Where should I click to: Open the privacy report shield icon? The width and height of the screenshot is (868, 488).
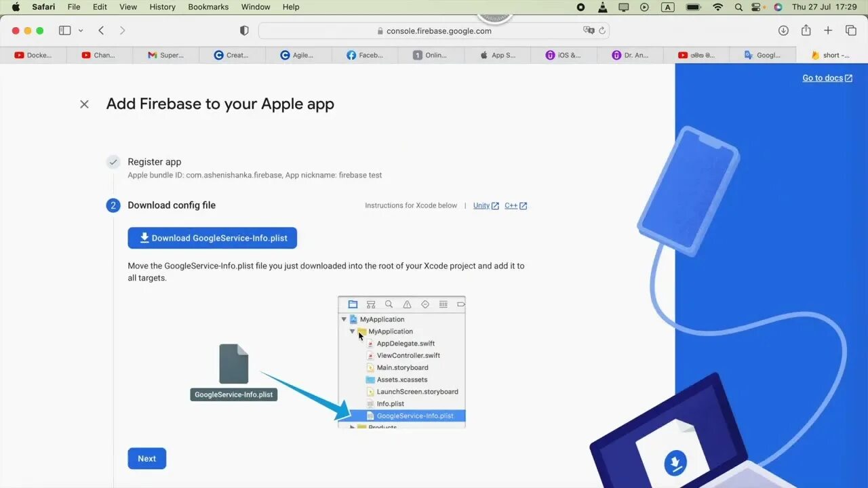tap(245, 30)
